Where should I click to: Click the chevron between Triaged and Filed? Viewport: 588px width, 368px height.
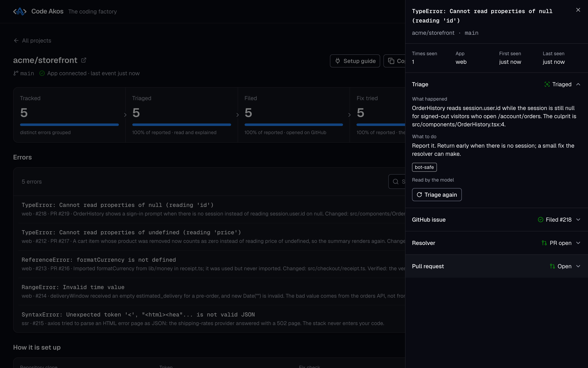[x=238, y=115]
